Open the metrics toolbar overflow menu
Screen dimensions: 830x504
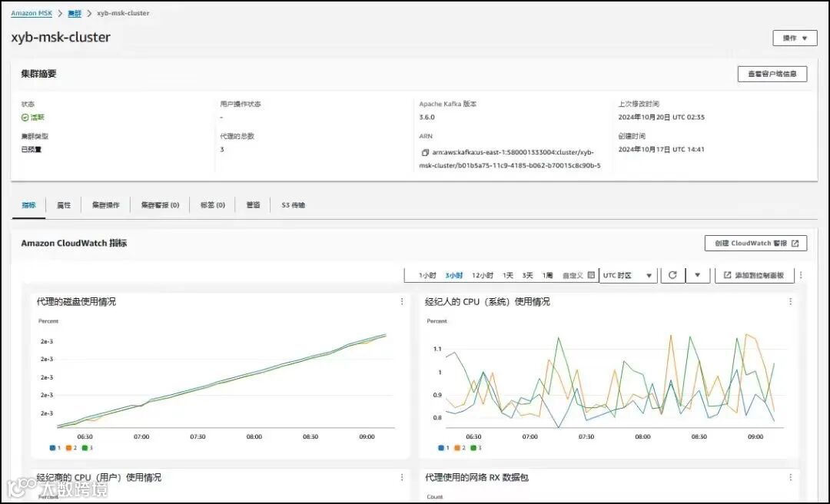coord(801,275)
